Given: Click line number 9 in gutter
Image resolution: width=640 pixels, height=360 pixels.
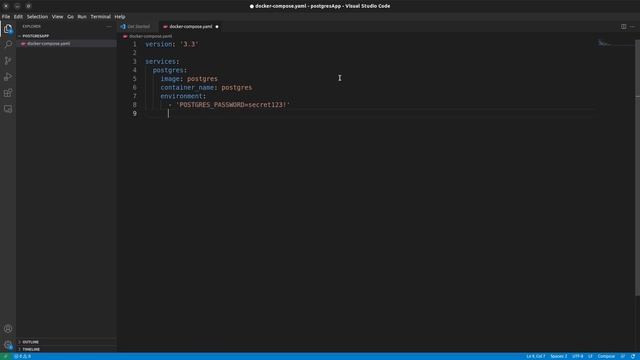Looking at the screenshot, I should click(134, 113).
